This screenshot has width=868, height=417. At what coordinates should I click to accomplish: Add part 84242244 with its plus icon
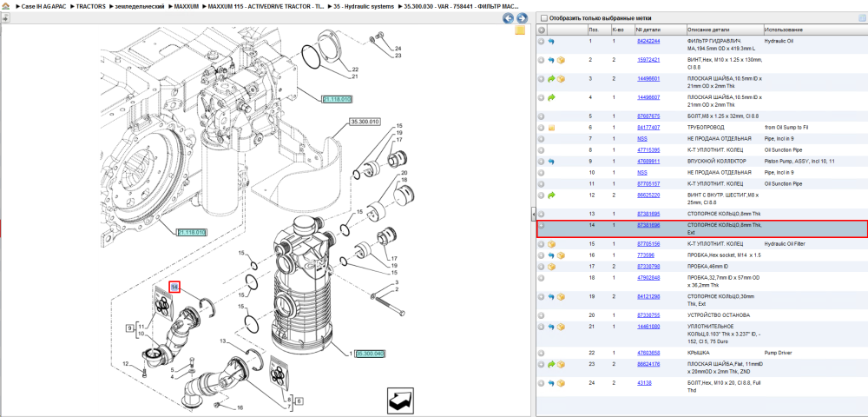[542, 41]
